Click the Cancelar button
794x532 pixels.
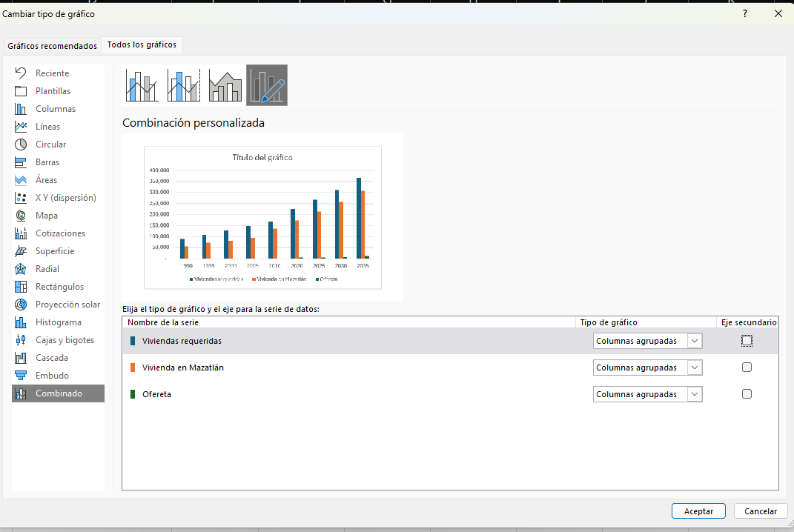(760, 511)
